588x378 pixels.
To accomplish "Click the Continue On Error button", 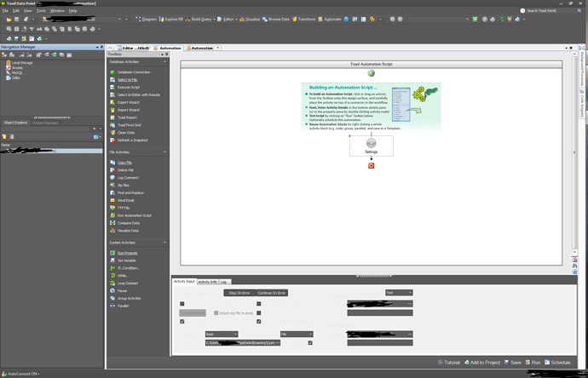I will (x=272, y=293).
